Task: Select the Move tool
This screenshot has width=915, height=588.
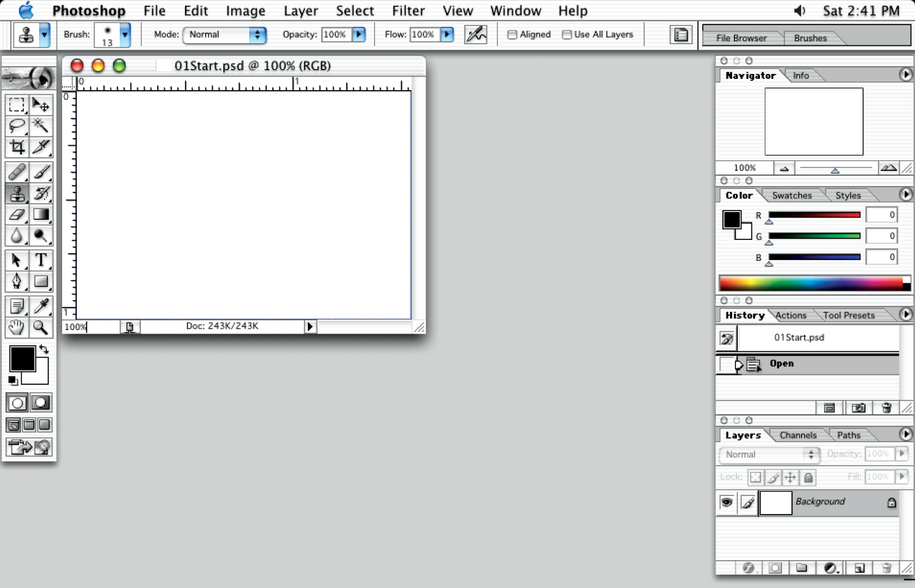Action: click(x=41, y=105)
